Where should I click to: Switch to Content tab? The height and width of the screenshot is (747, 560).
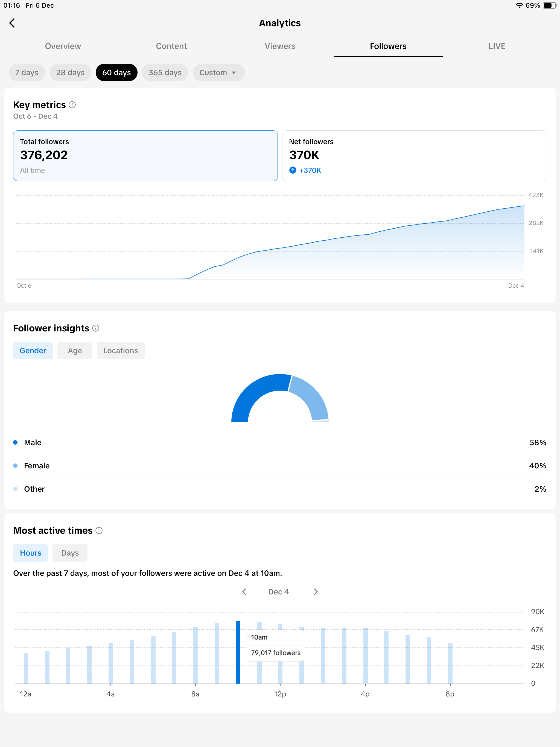[171, 46]
